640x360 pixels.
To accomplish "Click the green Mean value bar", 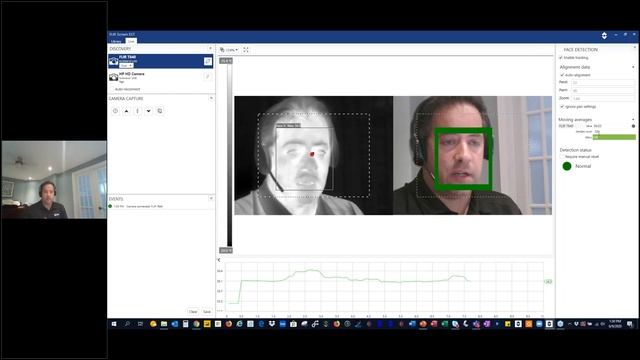I will click(x=614, y=137).
